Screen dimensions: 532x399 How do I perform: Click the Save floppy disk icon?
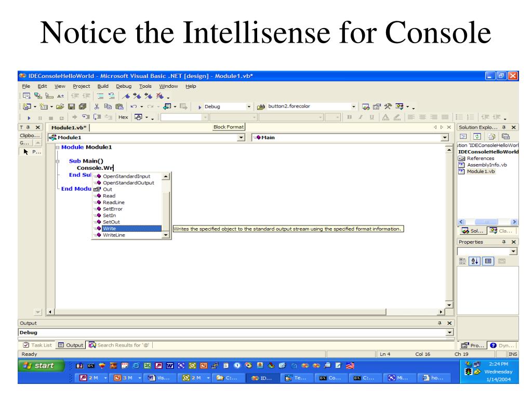71,107
